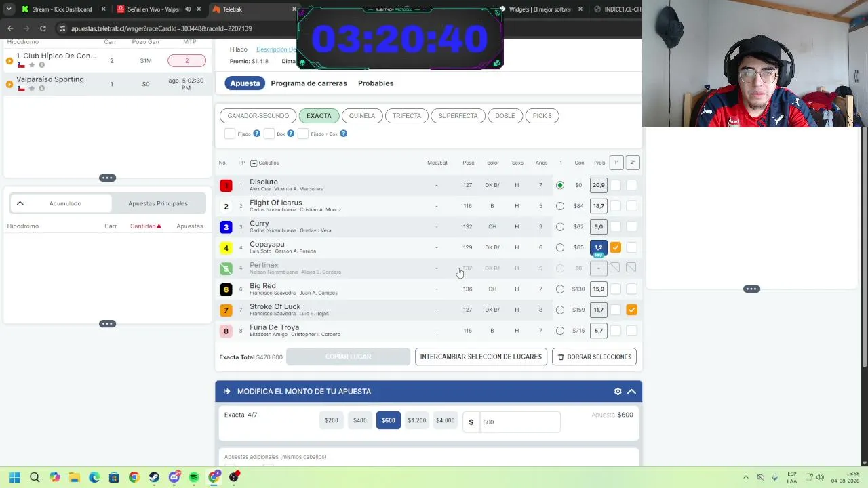Screen dimensions: 868x488
Task: Enable the Fijado + Box checkbox
Action: pyautogui.click(x=303, y=134)
